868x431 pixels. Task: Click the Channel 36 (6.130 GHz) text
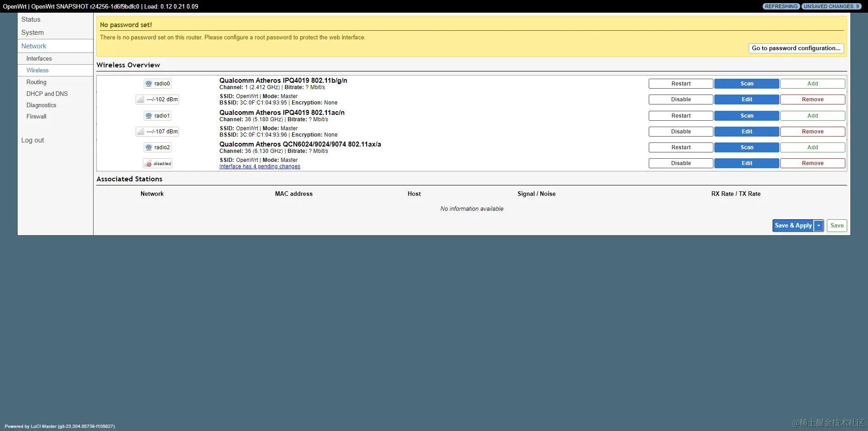251,151
